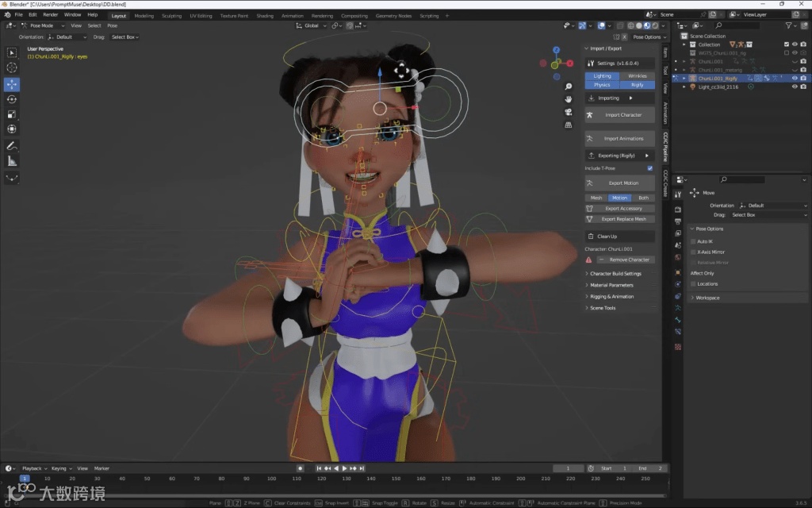Screen dimensions: 812x508
Task: Jump to the timeline start frame
Action: [x=319, y=468]
